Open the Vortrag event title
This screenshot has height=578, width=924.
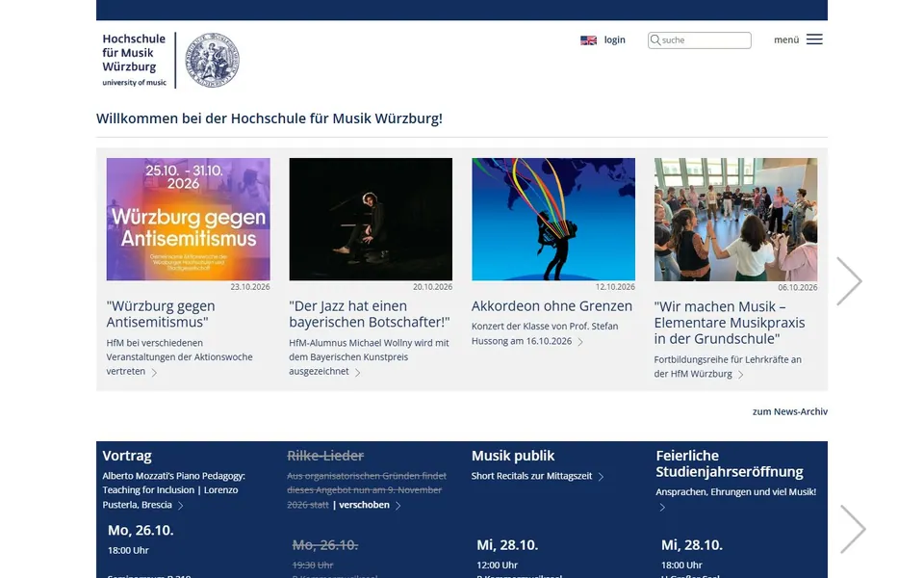coord(127,456)
